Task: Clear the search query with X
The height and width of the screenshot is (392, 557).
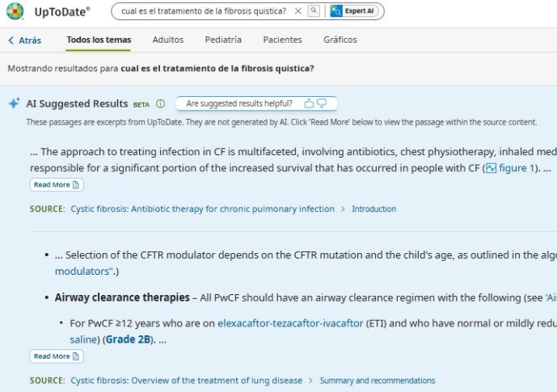Action: (298, 11)
